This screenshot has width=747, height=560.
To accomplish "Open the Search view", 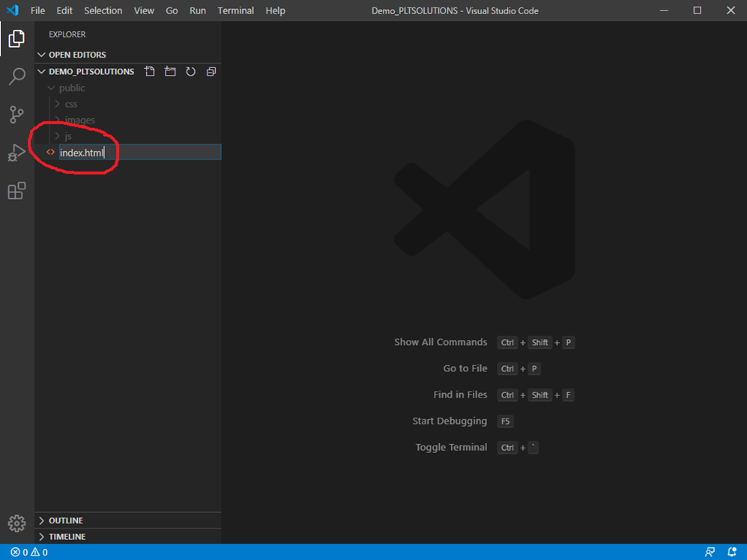I will point(16,76).
